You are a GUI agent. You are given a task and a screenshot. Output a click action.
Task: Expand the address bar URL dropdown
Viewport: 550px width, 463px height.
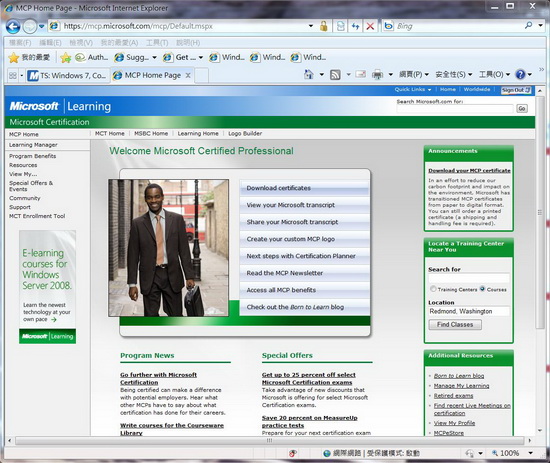[x=311, y=26]
